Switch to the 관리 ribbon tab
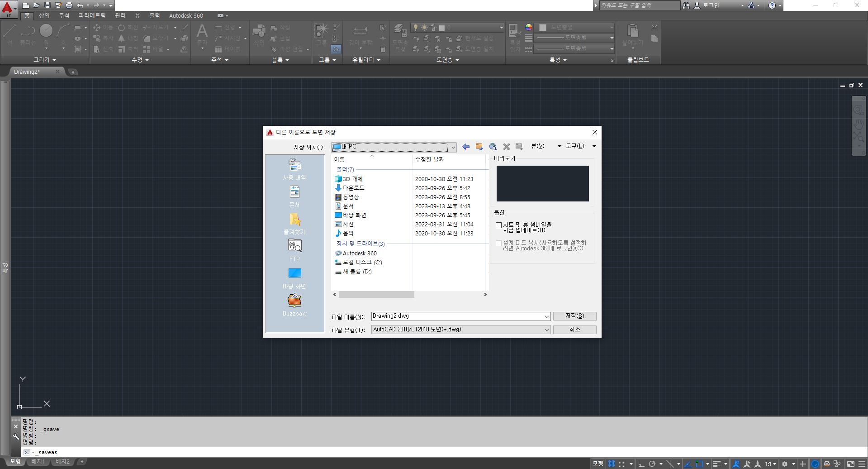 click(120, 15)
